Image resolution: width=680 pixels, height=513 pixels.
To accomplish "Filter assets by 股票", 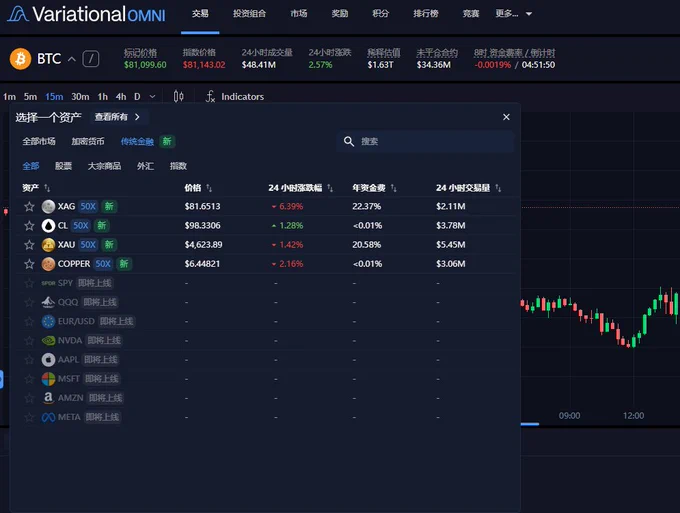I will click(63, 166).
